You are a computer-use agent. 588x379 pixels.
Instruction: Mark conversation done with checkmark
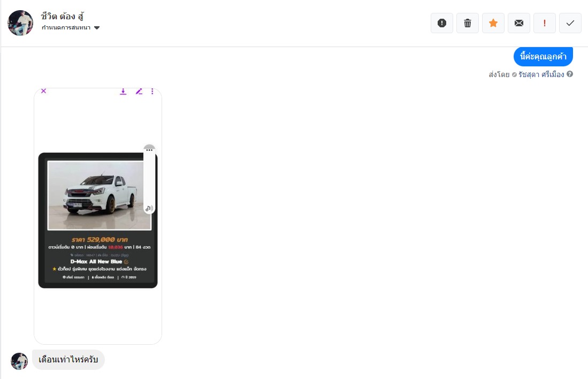pos(570,23)
